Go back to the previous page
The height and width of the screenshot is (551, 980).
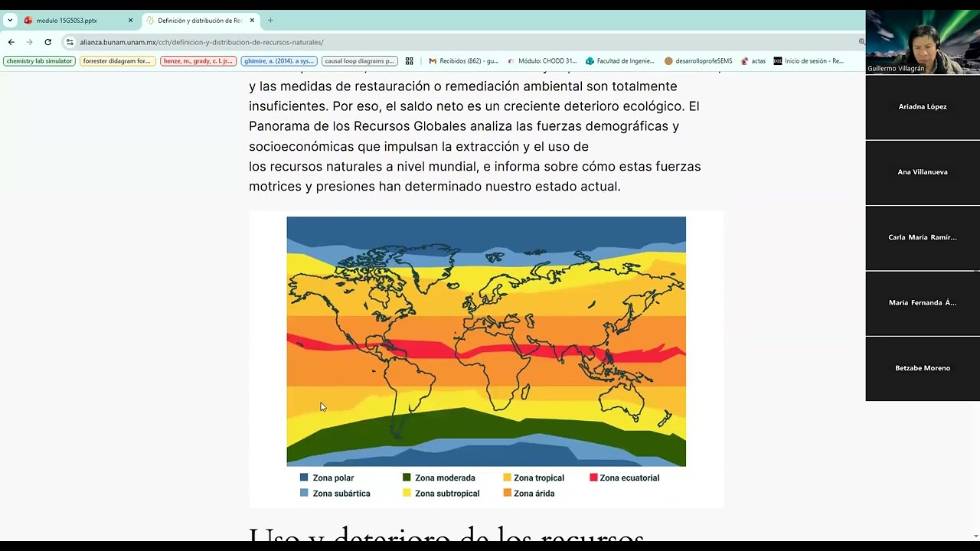pyautogui.click(x=11, y=42)
